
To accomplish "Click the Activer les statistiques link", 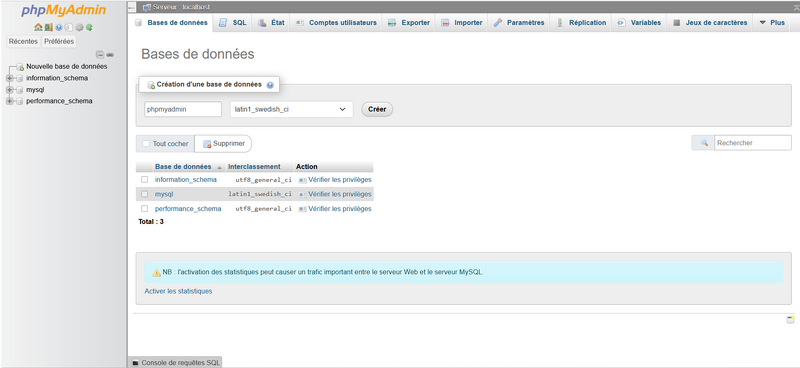I will coord(179,291).
